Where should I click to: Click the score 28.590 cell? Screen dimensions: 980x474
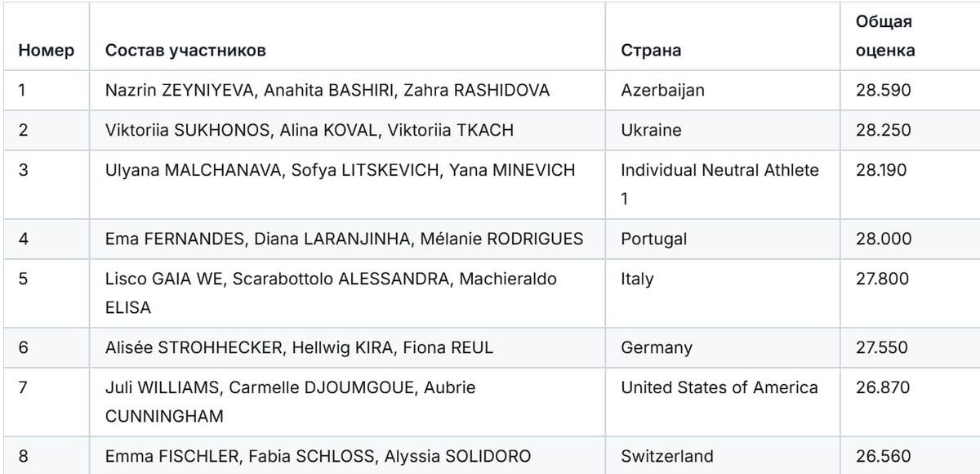tap(883, 91)
